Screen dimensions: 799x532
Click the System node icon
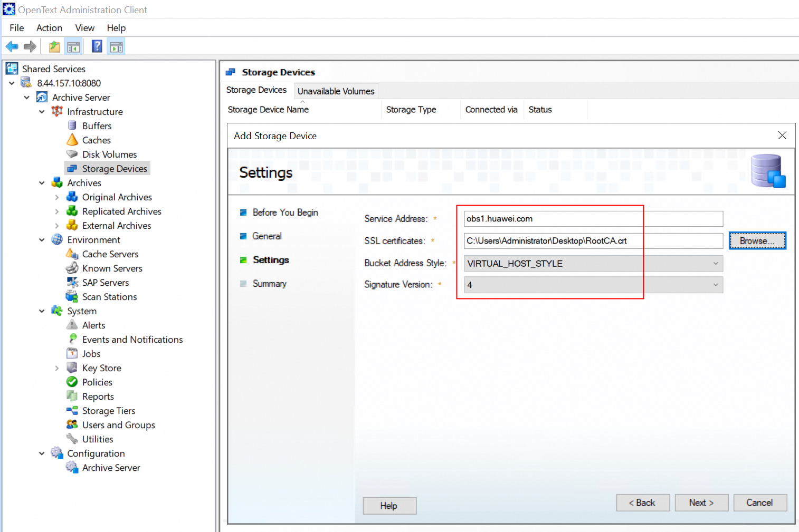pyautogui.click(x=57, y=311)
